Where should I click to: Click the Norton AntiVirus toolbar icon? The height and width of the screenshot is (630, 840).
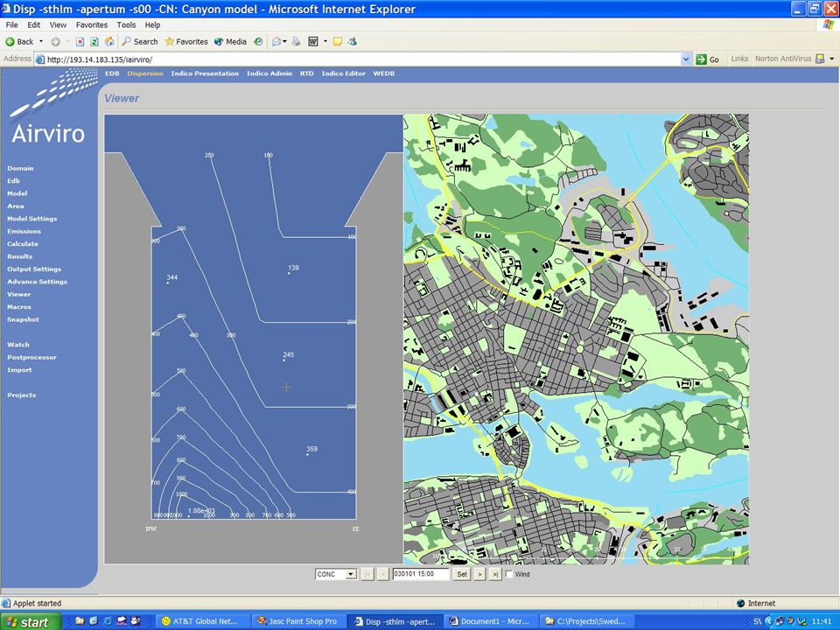[820, 59]
